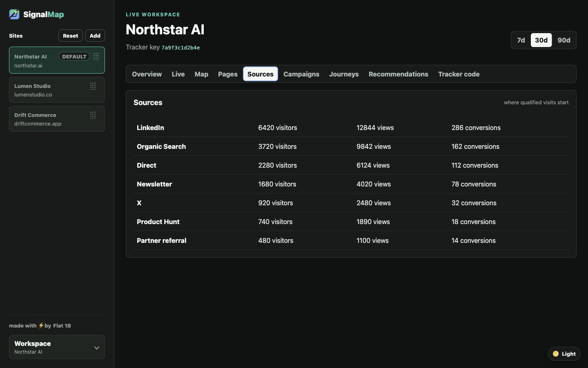The image size is (588, 368).
Task: Click "2280 visitors" in Direct row
Action: 278,165
